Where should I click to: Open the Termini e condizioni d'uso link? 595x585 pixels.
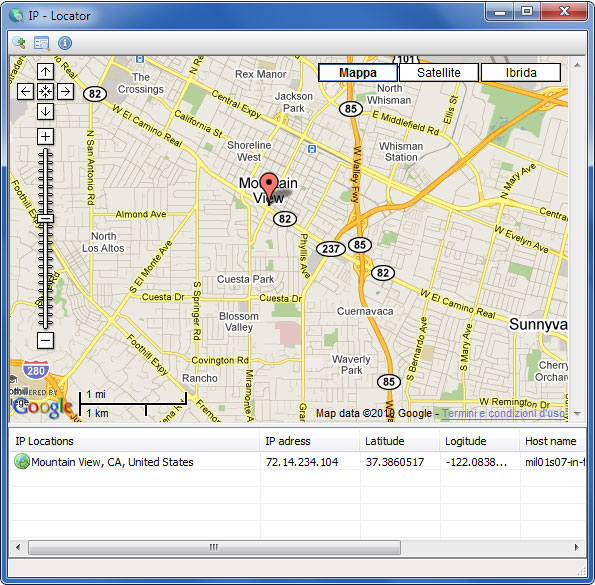[x=504, y=413]
